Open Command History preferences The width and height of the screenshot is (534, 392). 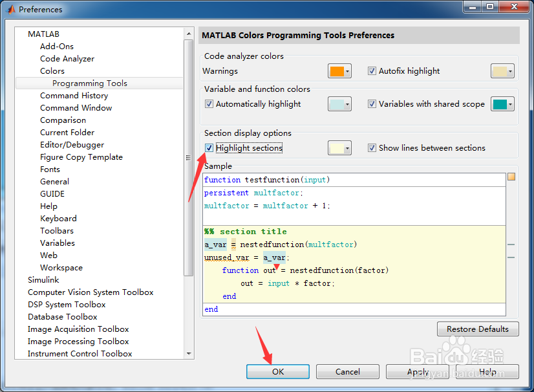pyautogui.click(x=74, y=96)
